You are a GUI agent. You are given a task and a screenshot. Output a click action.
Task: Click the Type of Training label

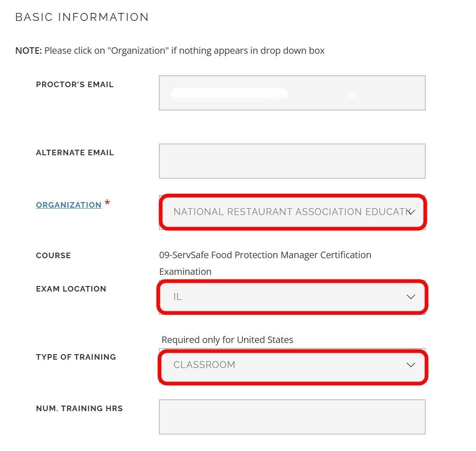(x=76, y=357)
